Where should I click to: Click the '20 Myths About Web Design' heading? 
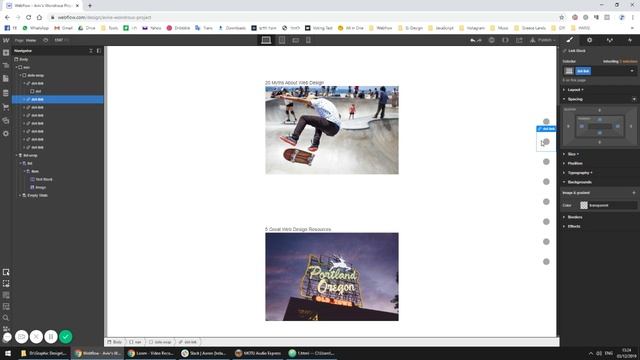tap(294, 82)
